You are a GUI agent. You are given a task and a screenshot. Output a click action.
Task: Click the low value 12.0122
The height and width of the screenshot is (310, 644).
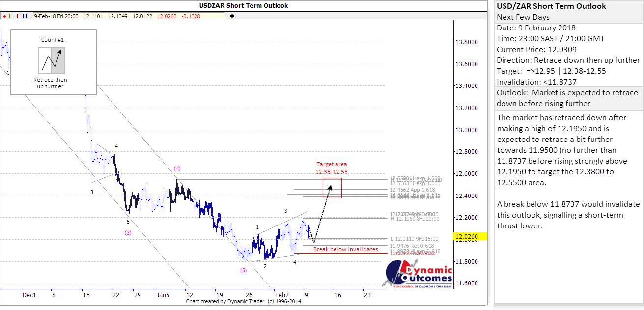click(x=142, y=16)
